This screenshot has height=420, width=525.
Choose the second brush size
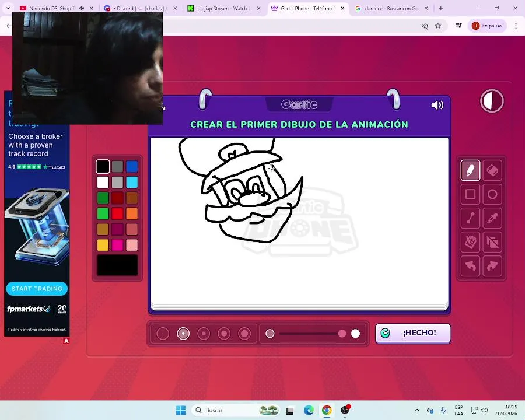coord(183,334)
